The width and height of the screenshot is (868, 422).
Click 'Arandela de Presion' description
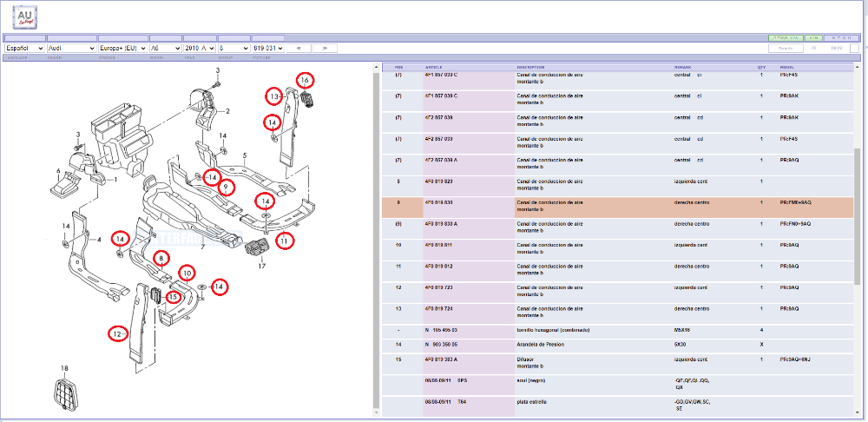pyautogui.click(x=540, y=344)
